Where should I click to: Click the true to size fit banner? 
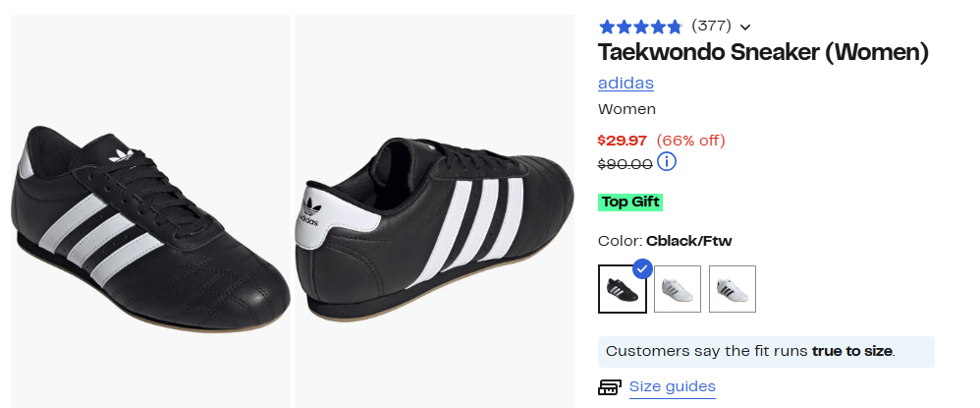766,351
